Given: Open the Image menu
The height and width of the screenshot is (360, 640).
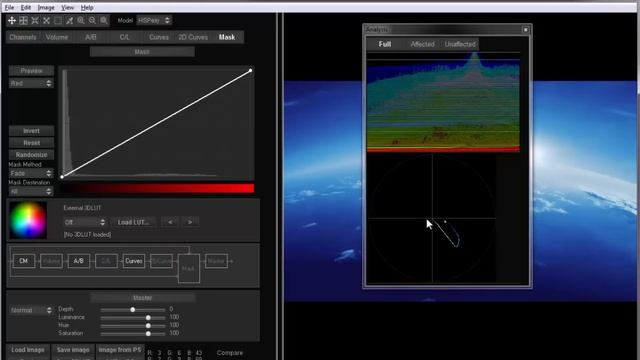Looking at the screenshot, I should pos(46,8).
